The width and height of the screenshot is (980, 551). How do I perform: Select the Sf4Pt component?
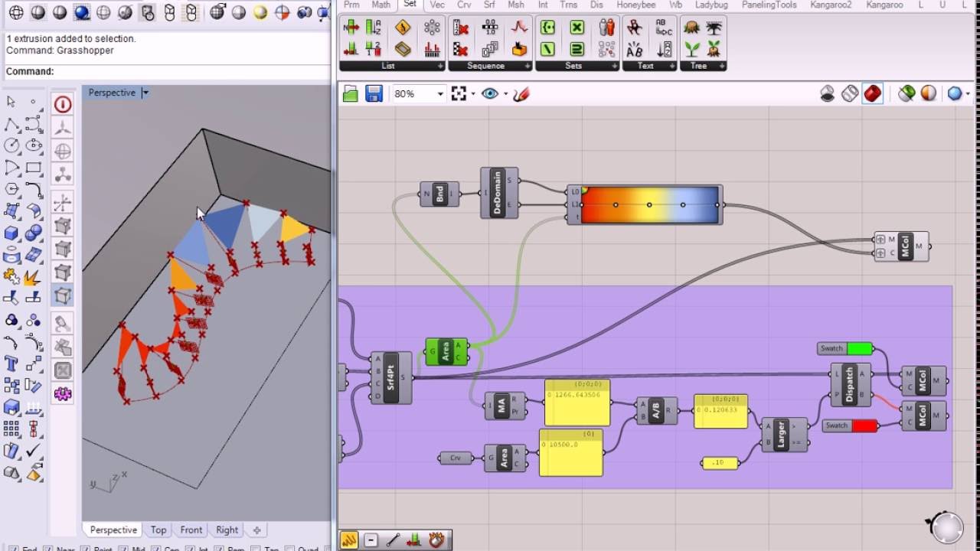click(390, 378)
